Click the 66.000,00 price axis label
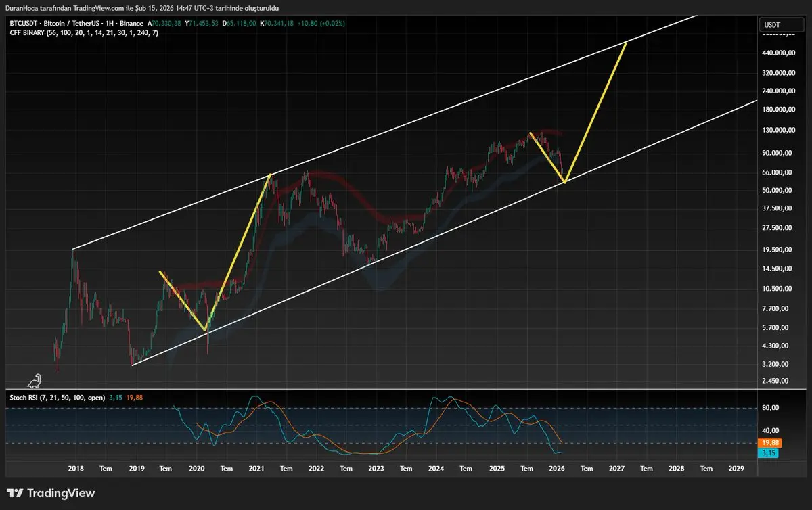 [778, 172]
